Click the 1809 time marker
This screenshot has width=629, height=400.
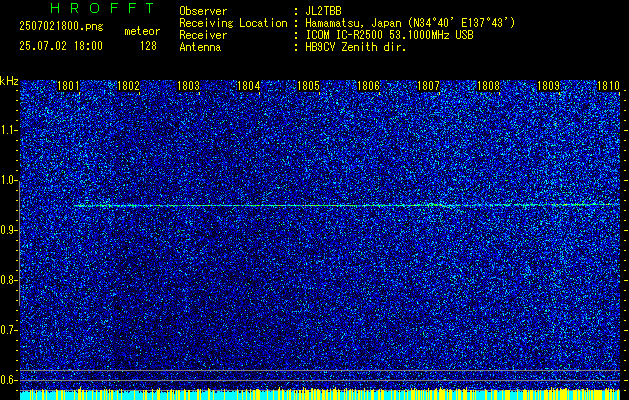pyautogui.click(x=548, y=86)
